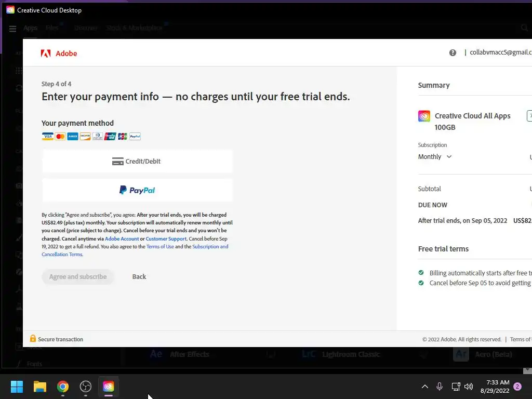
Task: Open OBS Studio from taskbar
Action: (86, 387)
